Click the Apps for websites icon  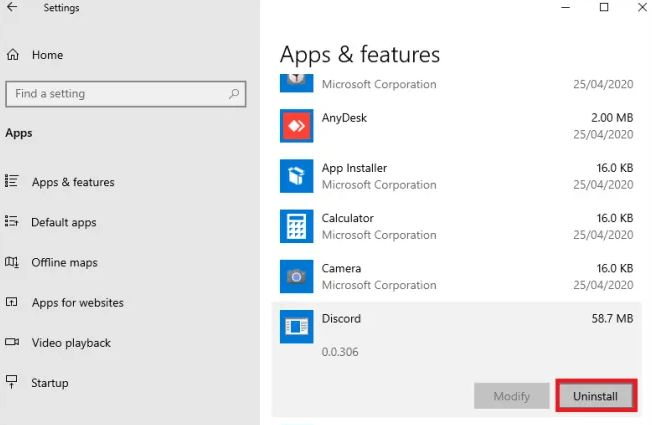tap(12, 302)
